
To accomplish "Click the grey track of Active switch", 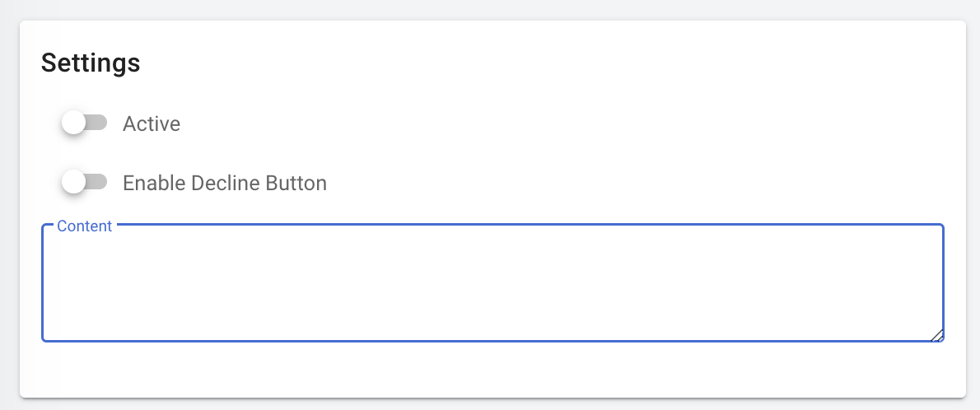I will [98, 123].
